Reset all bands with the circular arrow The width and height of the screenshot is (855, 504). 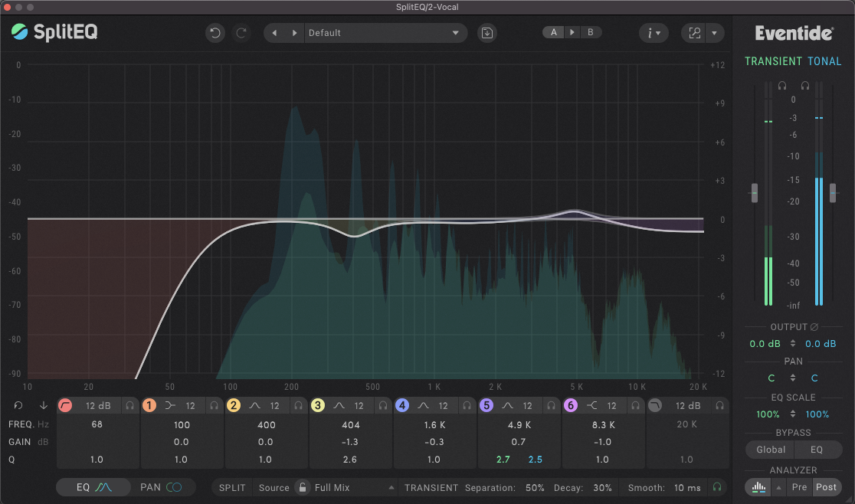[x=18, y=405]
